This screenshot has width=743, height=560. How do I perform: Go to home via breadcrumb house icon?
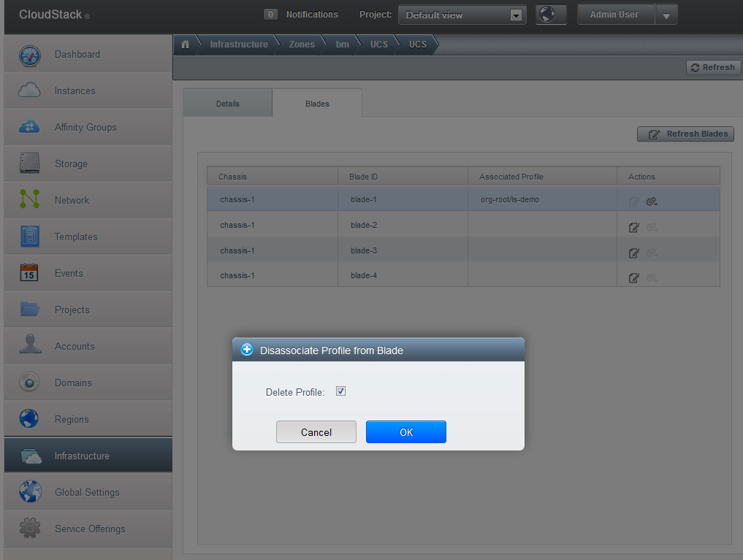click(186, 45)
